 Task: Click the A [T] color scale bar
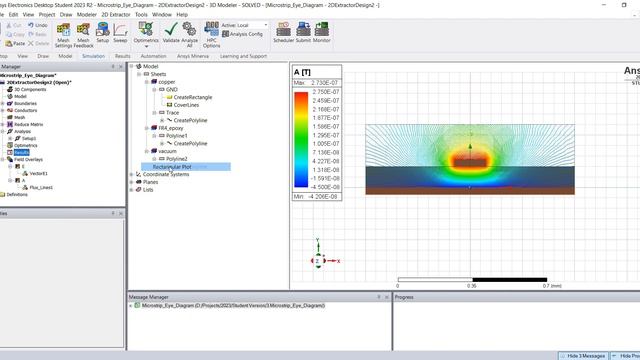pyautogui.click(x=301, y=140)
